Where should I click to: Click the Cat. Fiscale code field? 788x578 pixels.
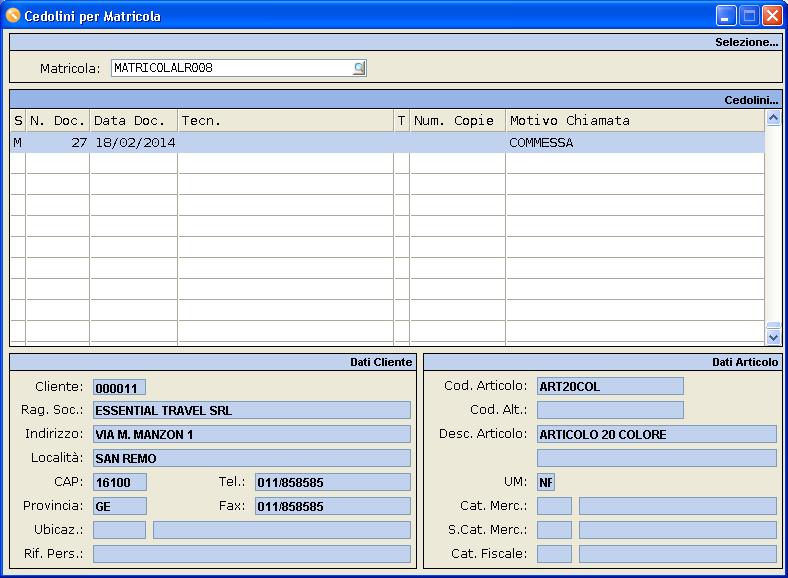point(554,554)
